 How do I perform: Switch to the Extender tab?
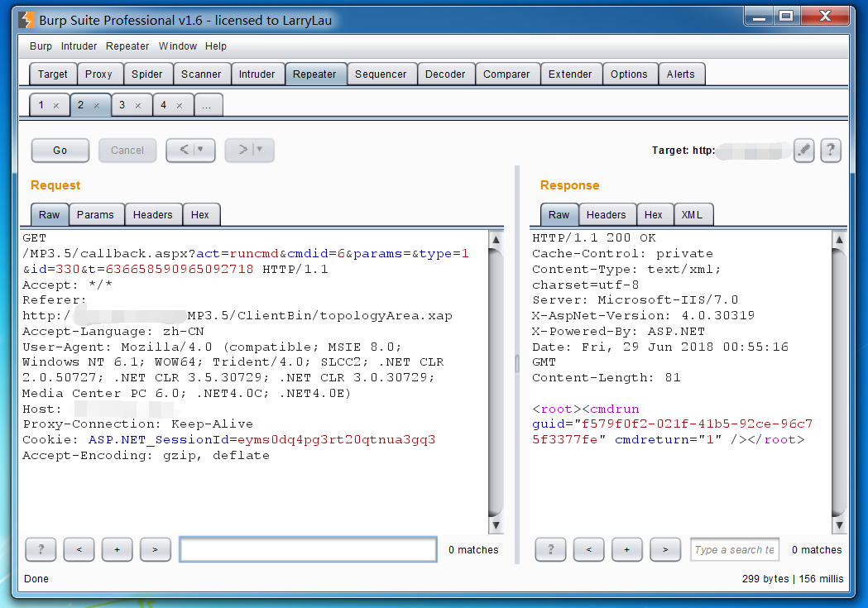coord(570,74)
